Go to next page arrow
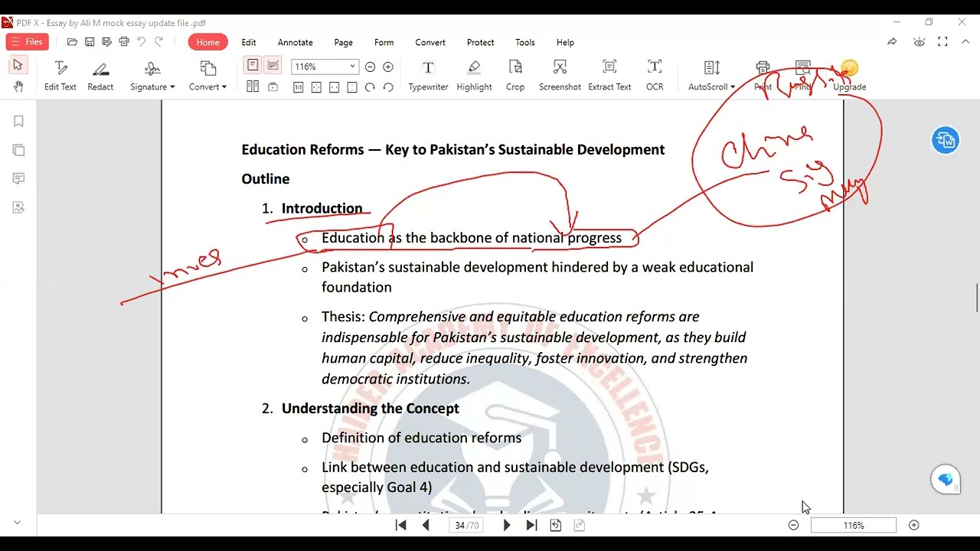 [506, 525]
